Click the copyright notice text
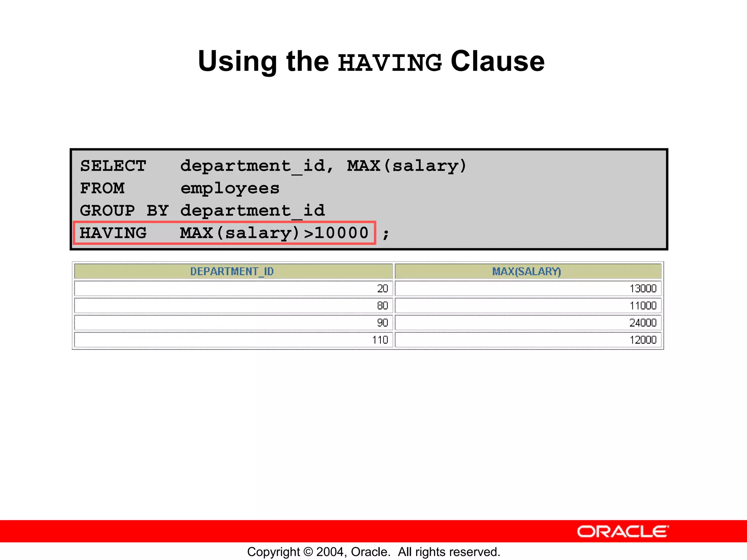747x560 pixels. (373, 552)
